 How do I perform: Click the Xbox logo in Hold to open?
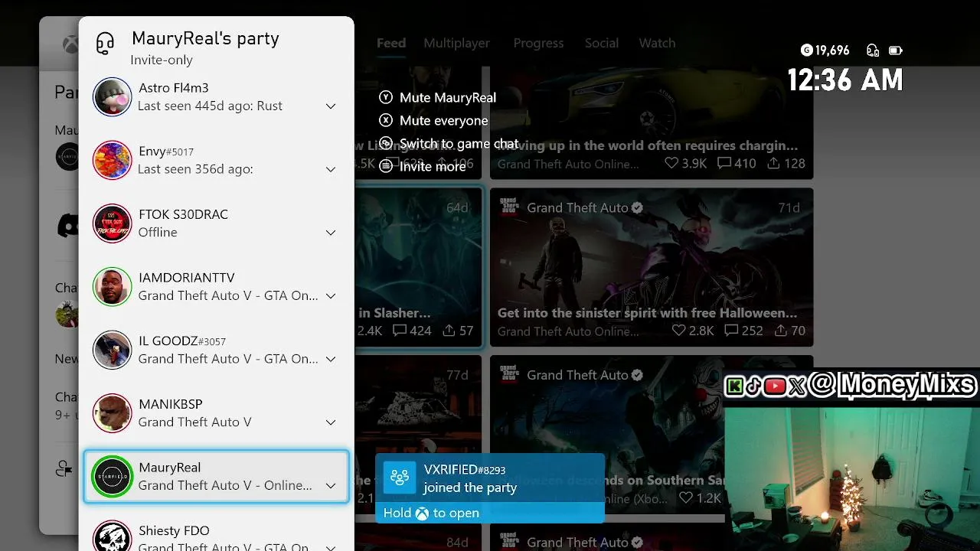pyautogui.click(x=422, y=514)
